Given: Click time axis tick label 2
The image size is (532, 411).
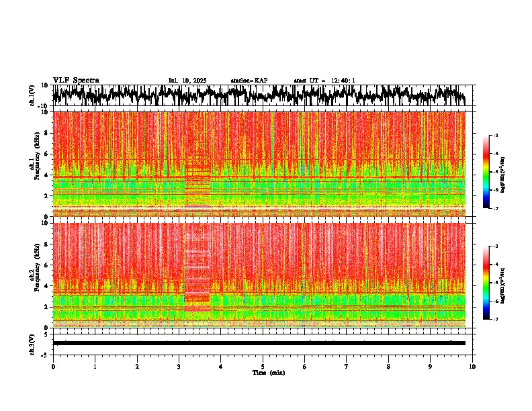Looking at the screenshot, I should (x=137, y=367).
